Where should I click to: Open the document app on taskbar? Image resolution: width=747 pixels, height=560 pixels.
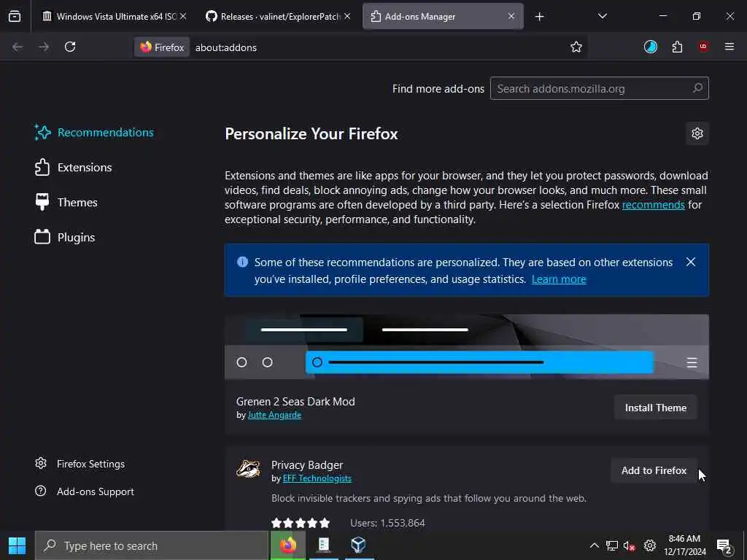coord(323,545)
